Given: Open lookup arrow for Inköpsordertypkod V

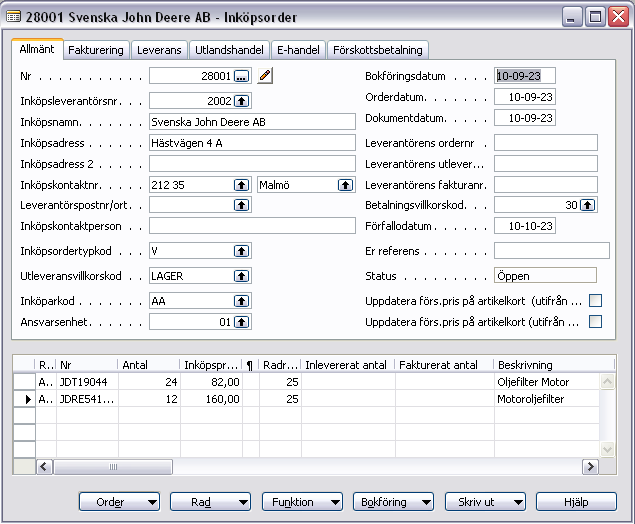Looking at the screenshot, I should click(x=242, y=251).
